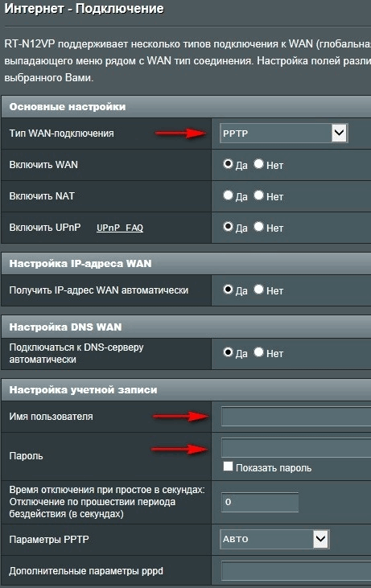Viewport: 371px width, 588px height.
Task: Choose Да for Включить NAT
Action: coord(228,195)
